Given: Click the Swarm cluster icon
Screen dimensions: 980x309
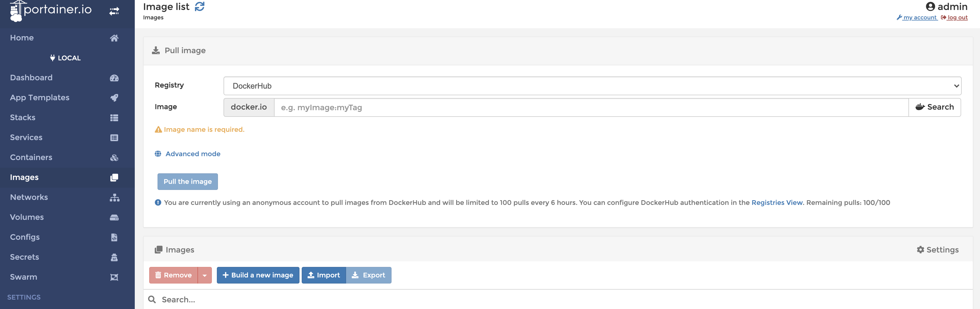Looking at the screenshot, I should click(x=114, y=277).
